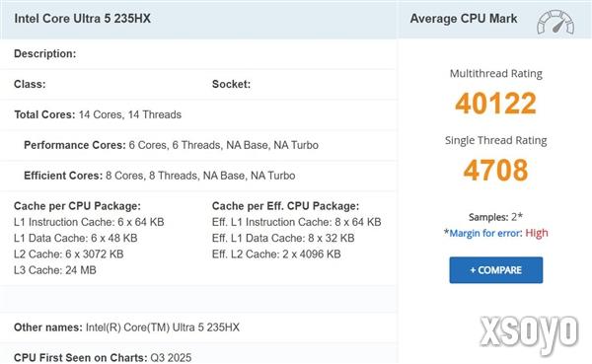The height and width of the screenshot is (364, 592).
Task: Click the + COMPARE button
Action: [495, 270]
